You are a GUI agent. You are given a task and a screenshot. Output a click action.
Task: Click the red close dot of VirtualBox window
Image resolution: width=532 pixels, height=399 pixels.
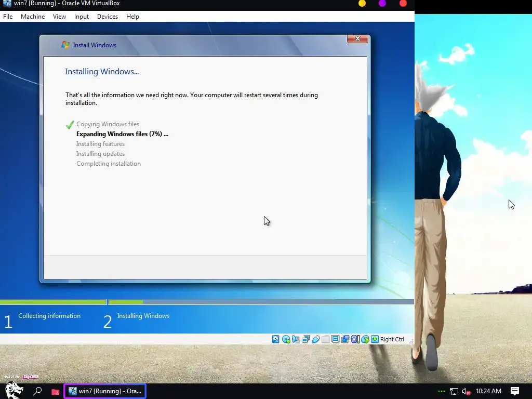[403, 4]
